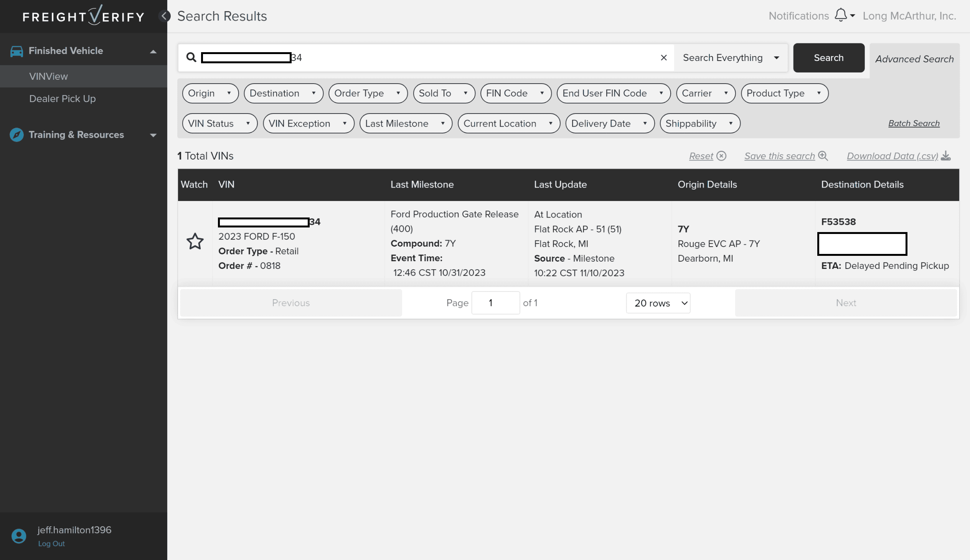Open the 20 rows page size selector
Viewport: 970px width, 560px height.
click(x=658, y=303)
